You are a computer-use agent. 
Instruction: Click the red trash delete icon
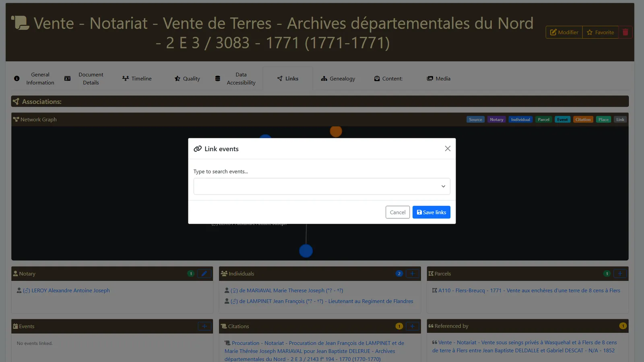(625, 32)
